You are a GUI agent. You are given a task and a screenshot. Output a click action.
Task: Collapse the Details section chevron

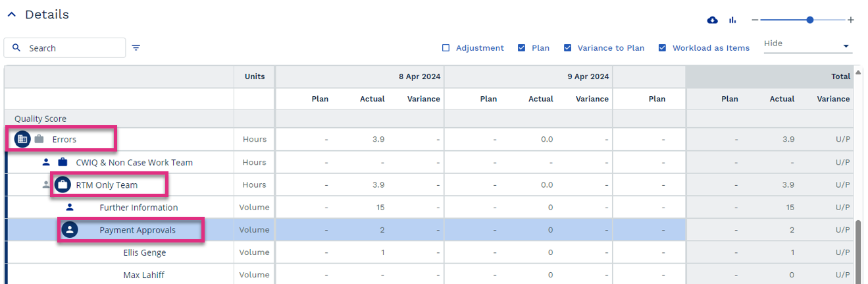[11, 14]
